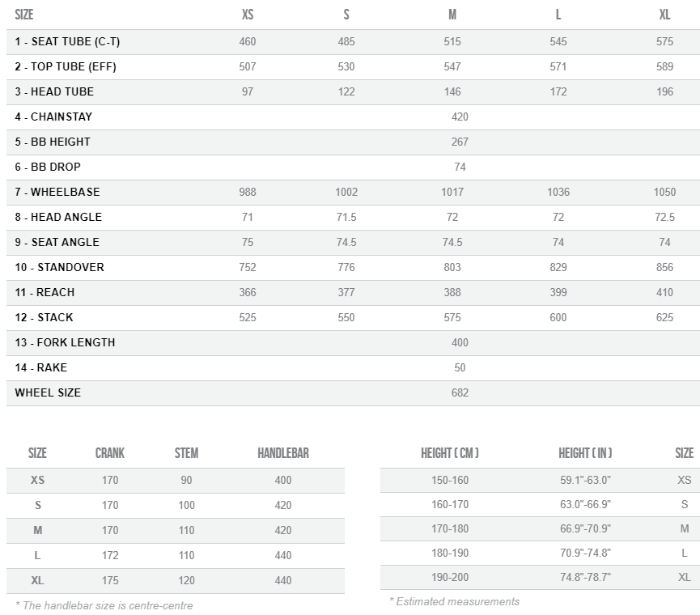Click the Standover value 856 for XL
Viewport: 700px width, 615px height.
tap(664, 267)
